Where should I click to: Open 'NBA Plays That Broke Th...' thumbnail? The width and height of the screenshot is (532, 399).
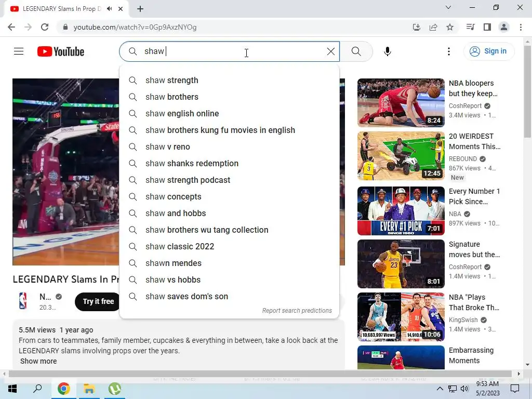tap(401, 317)
